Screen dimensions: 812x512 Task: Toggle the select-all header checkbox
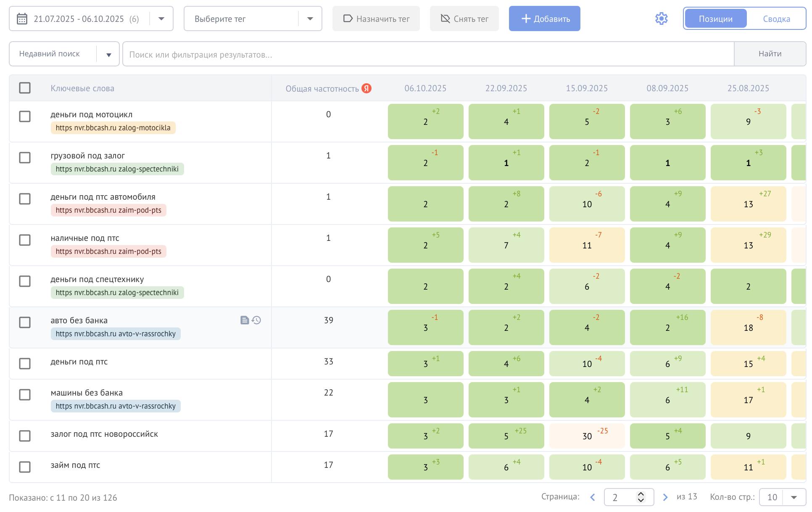coord(25,88)
